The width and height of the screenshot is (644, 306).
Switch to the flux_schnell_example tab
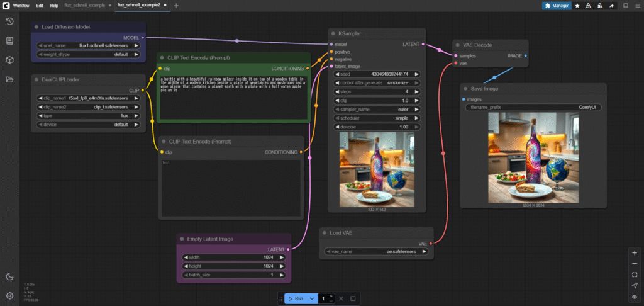85,5
